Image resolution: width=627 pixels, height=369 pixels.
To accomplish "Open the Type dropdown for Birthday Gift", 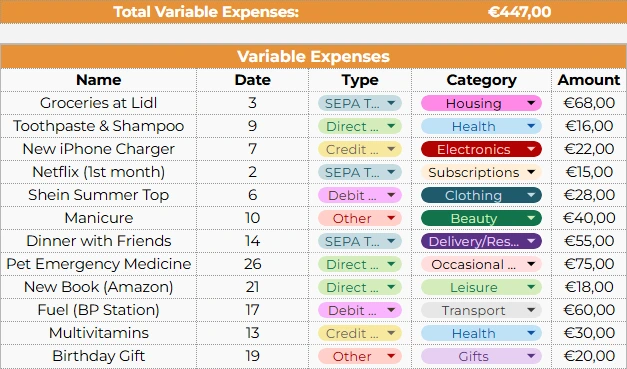I will (359, 356).
